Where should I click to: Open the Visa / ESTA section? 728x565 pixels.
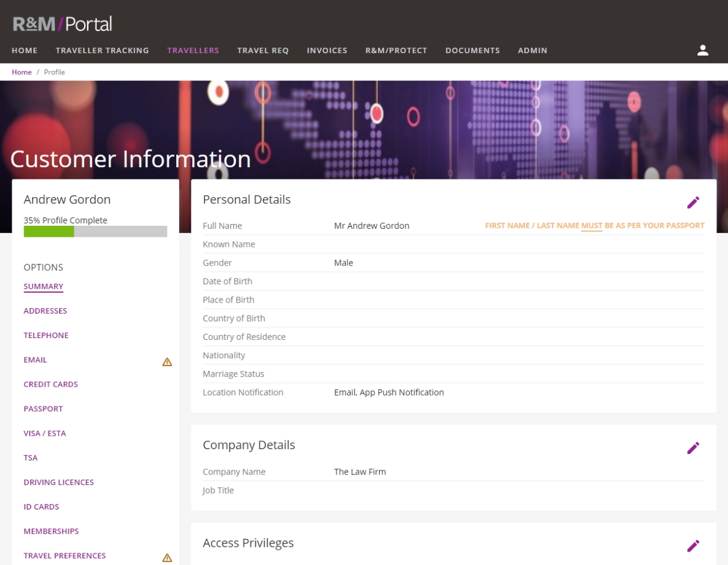pos(45,433)
